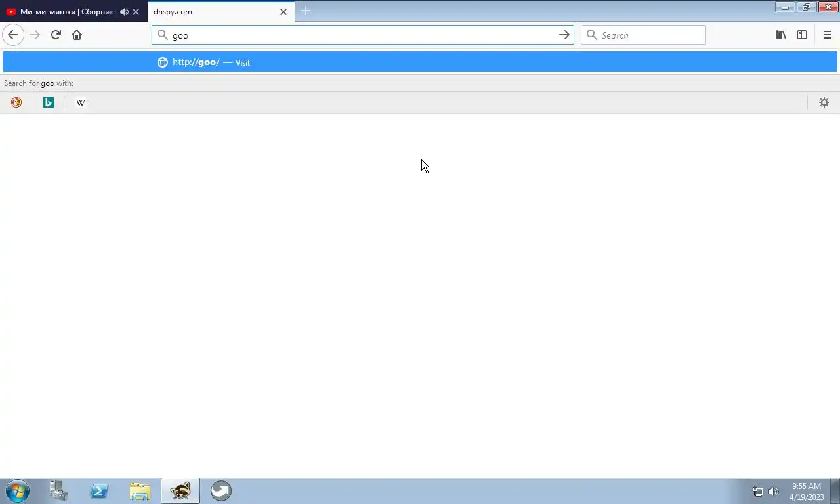This screenshot has width=840, height=504.
Task: Click the raccoon browser taskbar icon
Action: coord(180,491)
